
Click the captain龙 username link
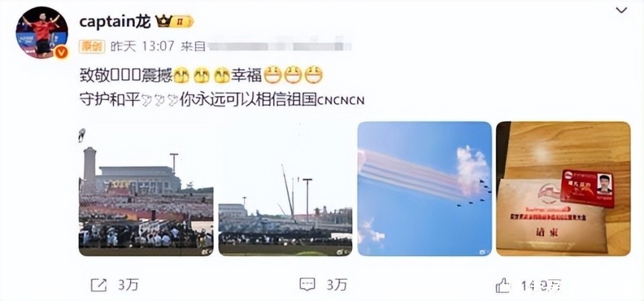(115, 21)
